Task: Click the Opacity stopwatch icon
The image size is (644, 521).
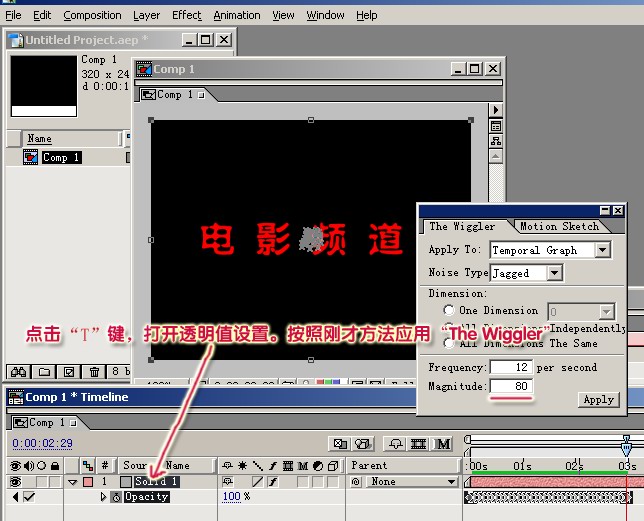Action: (x=116, y=497)
